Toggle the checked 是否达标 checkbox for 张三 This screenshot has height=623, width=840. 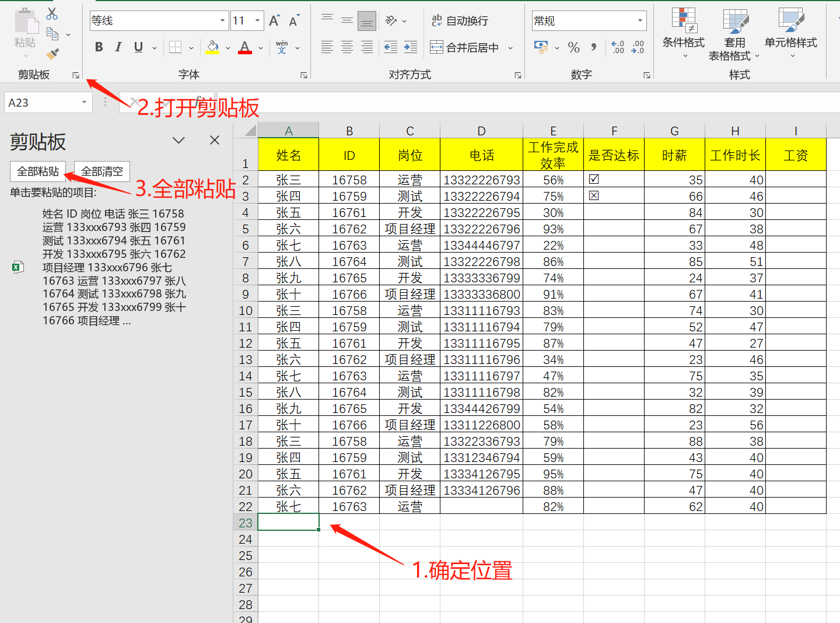[594, 179]
